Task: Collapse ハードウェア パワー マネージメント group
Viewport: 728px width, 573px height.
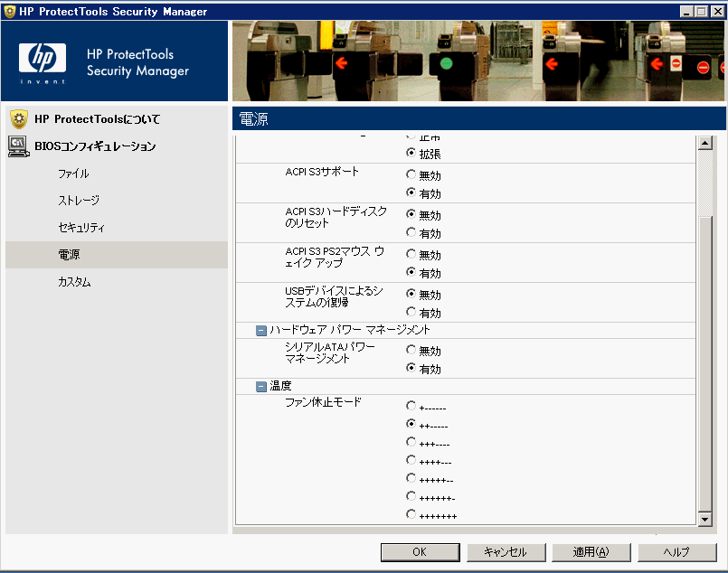Action: pyautogui.click(x=261, y=331)
